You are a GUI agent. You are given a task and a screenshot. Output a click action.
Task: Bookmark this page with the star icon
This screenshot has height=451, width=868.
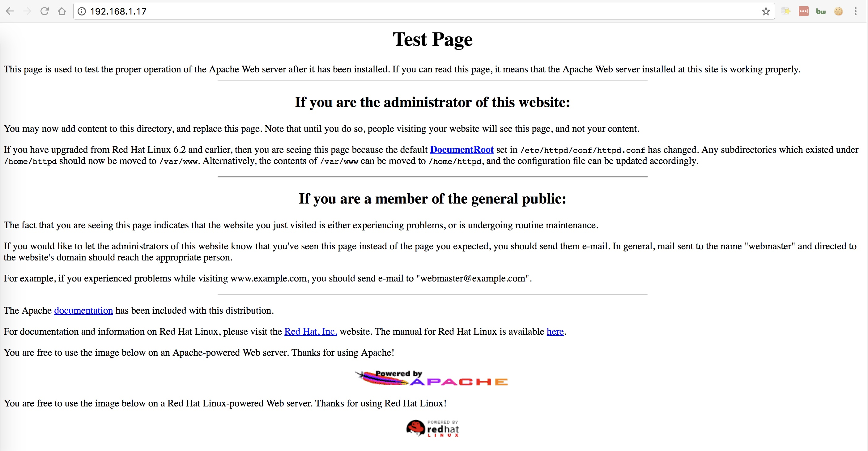click(766, 11)
